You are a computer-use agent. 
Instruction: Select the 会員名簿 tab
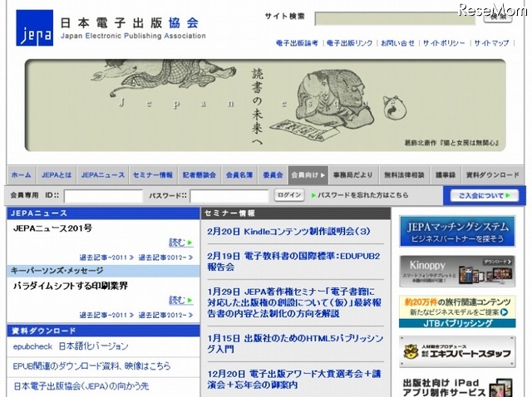239,175
